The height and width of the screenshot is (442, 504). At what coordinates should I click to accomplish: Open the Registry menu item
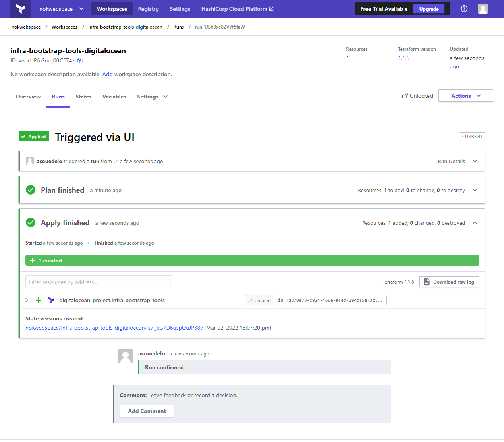(x=148, y=9)
